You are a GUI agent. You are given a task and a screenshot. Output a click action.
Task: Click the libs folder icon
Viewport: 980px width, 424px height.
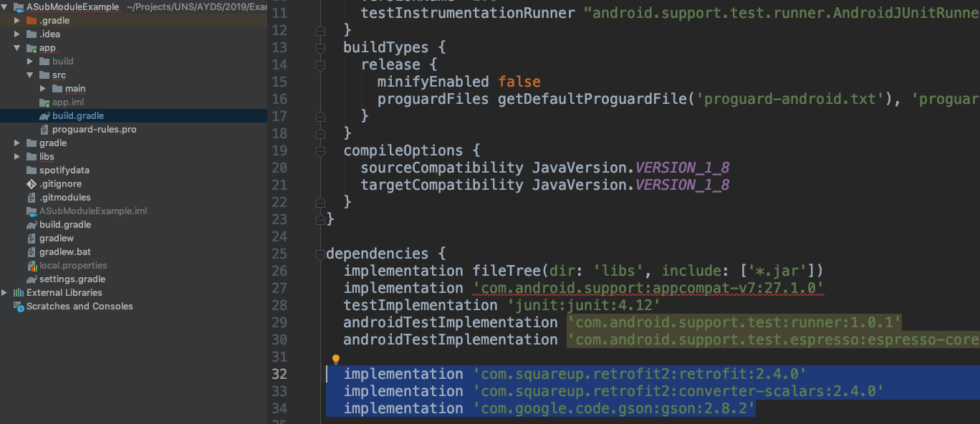[x=32, y=156]
